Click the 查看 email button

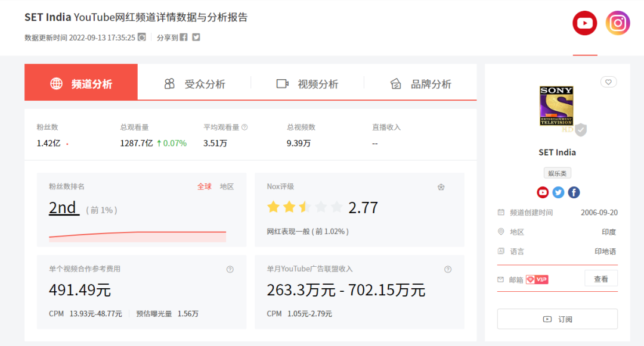point(601,279)
